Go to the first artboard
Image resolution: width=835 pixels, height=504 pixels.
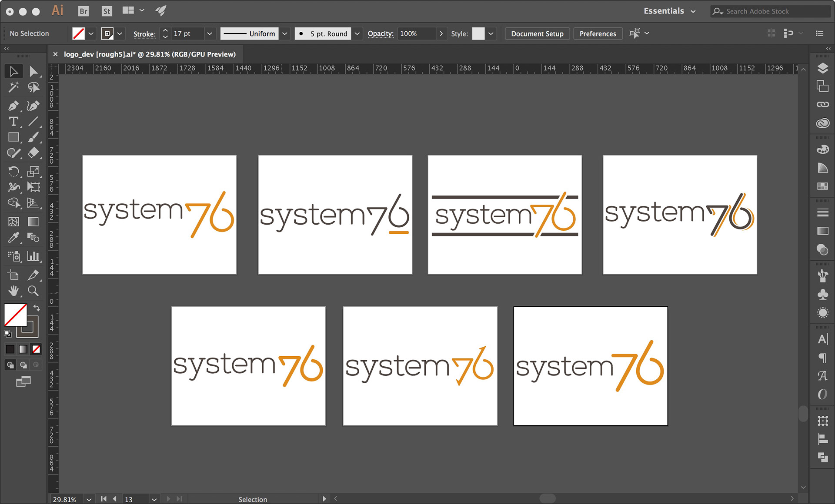pyautogui.click(x=104, y=499)
